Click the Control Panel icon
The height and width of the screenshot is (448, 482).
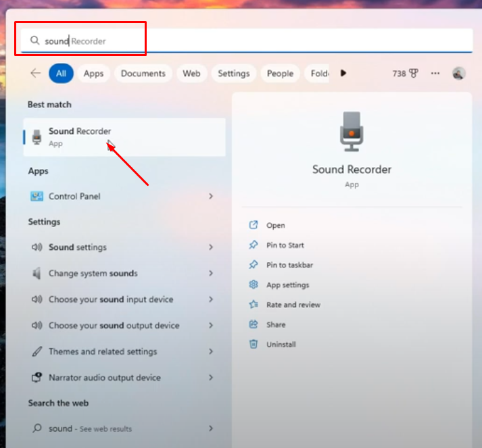pos(37,196)
